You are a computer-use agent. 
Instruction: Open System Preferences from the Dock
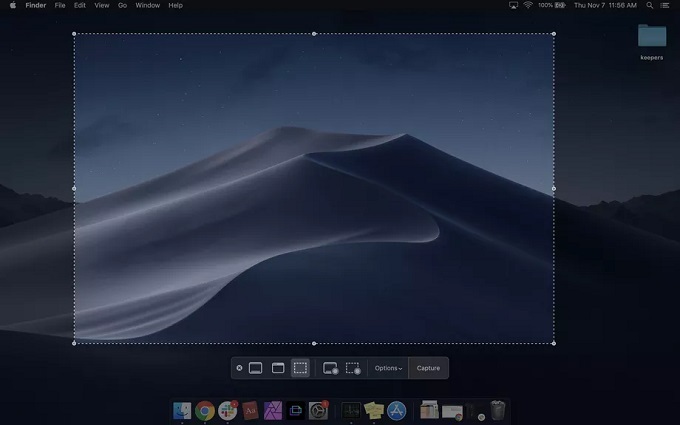[x=318, y=410]
